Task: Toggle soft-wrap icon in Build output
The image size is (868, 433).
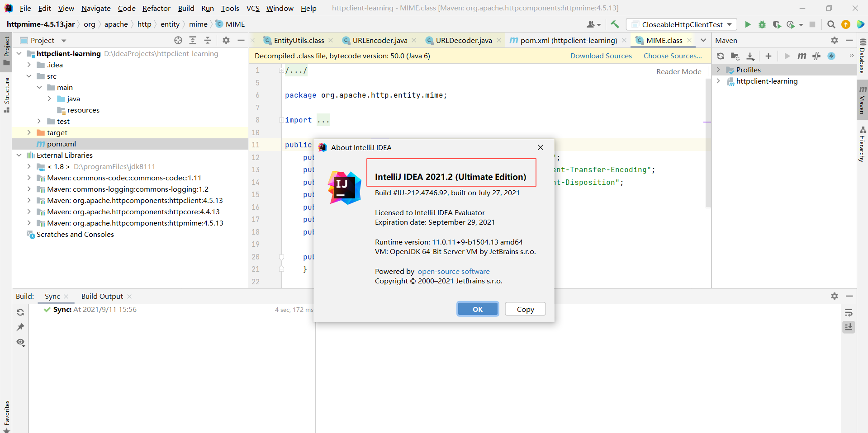Action: pos(849,312)
